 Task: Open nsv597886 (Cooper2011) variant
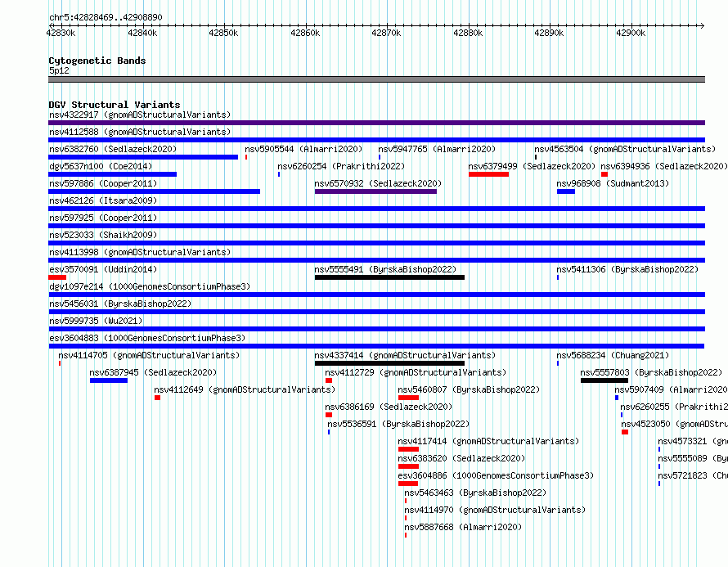[x=103, y=183]
